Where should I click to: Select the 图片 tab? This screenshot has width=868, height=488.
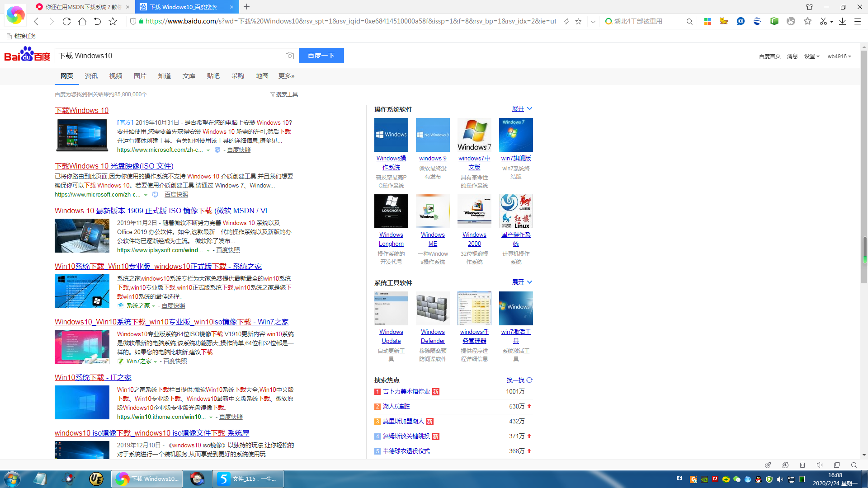pyautogui.click(x=140, y=76)
